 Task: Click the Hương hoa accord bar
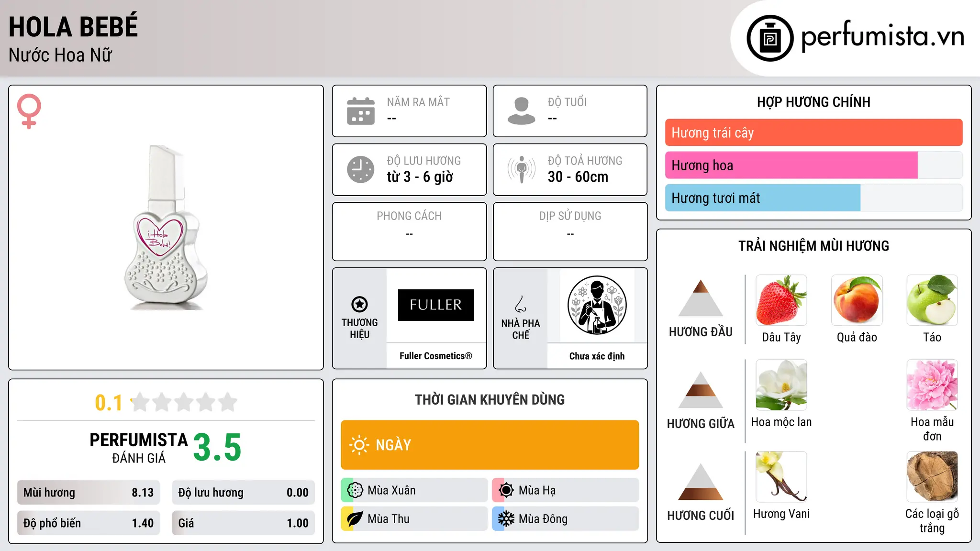pos(814,165)
